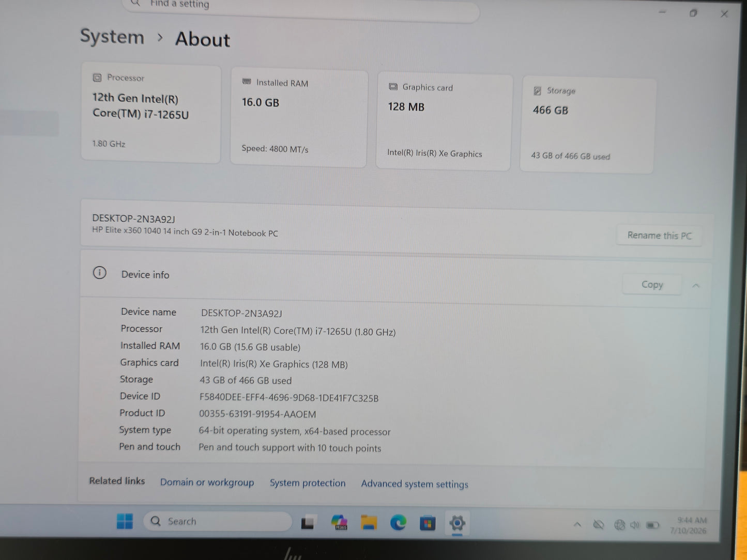Screen dimensions: 747x560
Task: Restore down the Settings window
Action: pos(693,13)
